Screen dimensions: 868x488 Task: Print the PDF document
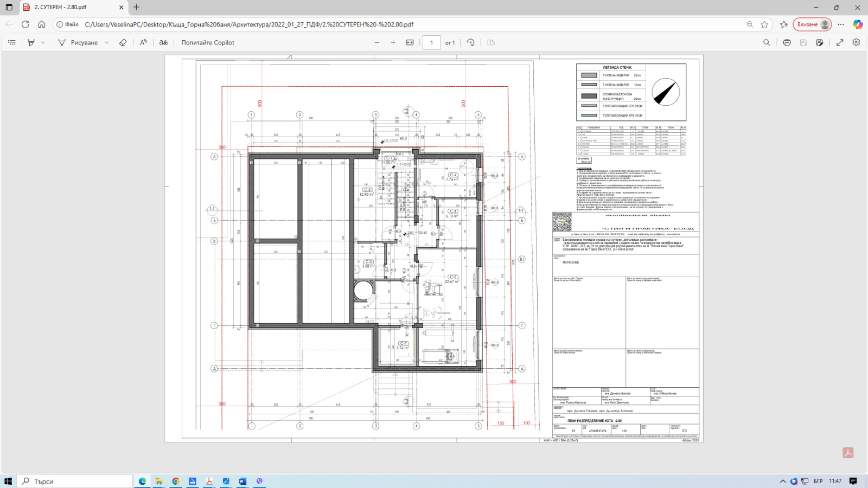point(787,42)
